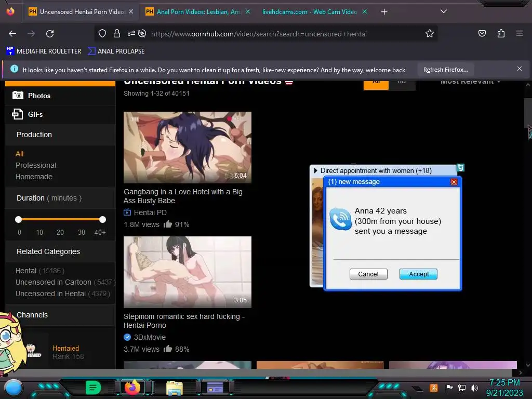Viewport: 532px width, 399px height.
Task: Open the tracking protection shield panel
Action: pos(102,33)
